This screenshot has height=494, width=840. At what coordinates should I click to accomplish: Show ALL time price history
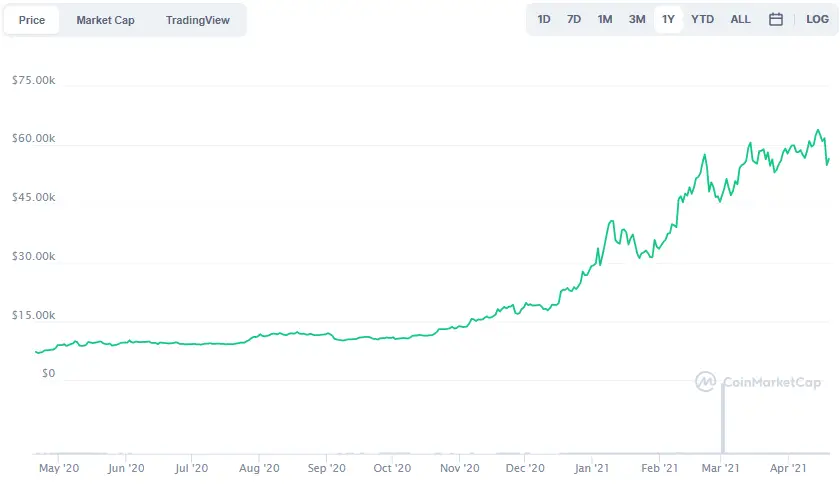tap(740, 20)
